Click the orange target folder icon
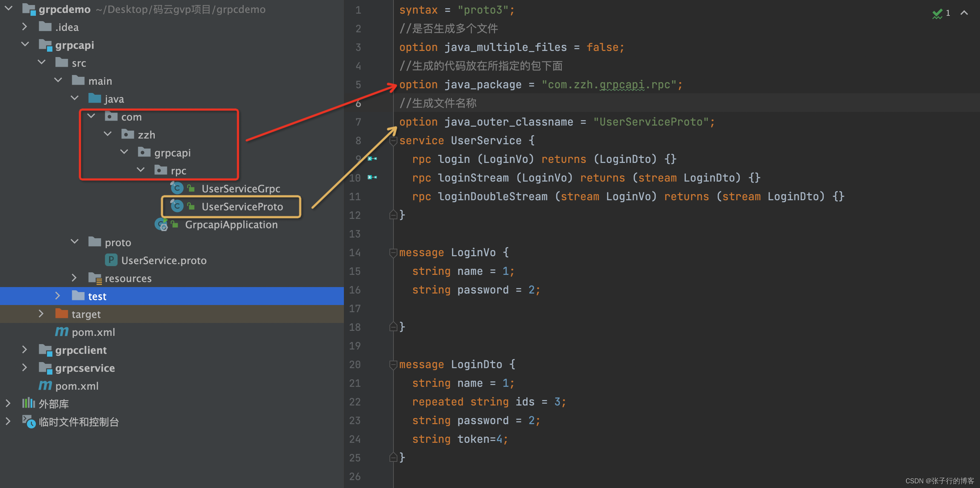Image resolution: width=980 pixels, height=488 pixels. pos(62,313)
